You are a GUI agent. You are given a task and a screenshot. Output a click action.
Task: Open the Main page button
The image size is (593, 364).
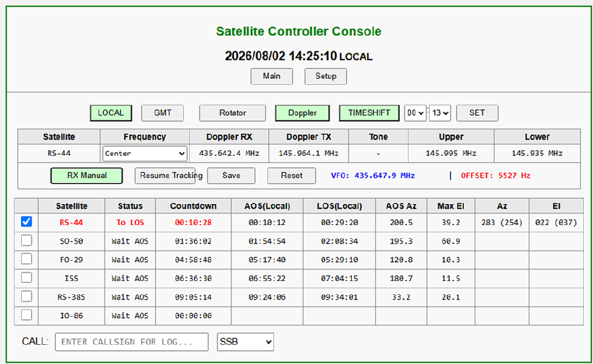271,76
